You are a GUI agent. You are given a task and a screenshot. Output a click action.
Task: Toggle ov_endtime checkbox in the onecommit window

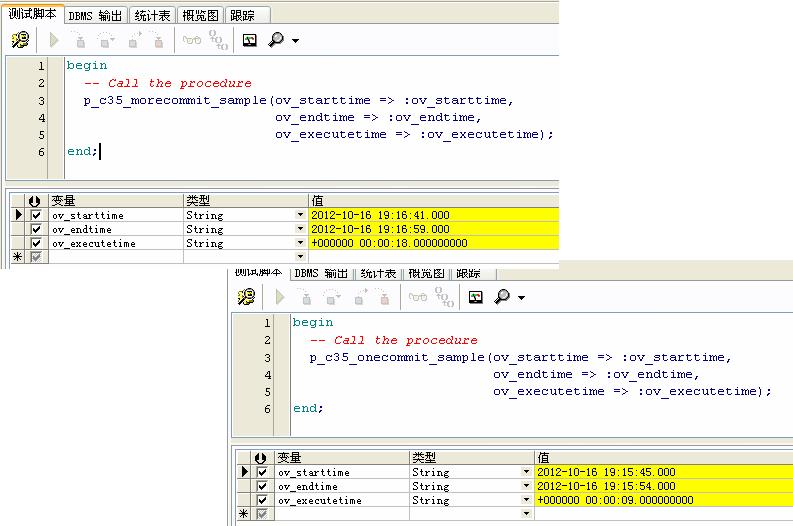263,486
